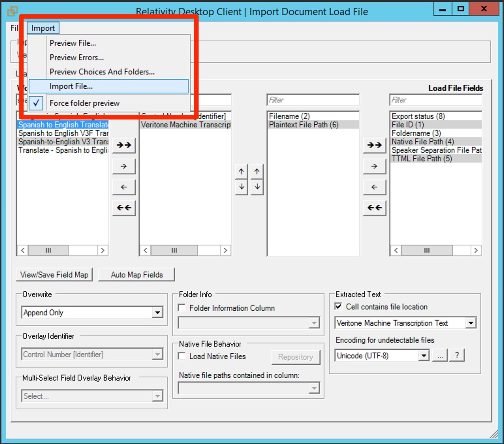The height and width of the screenshot is (444, 504).
Task: Click the Filter field above Load File Fields
Action: 435,100
